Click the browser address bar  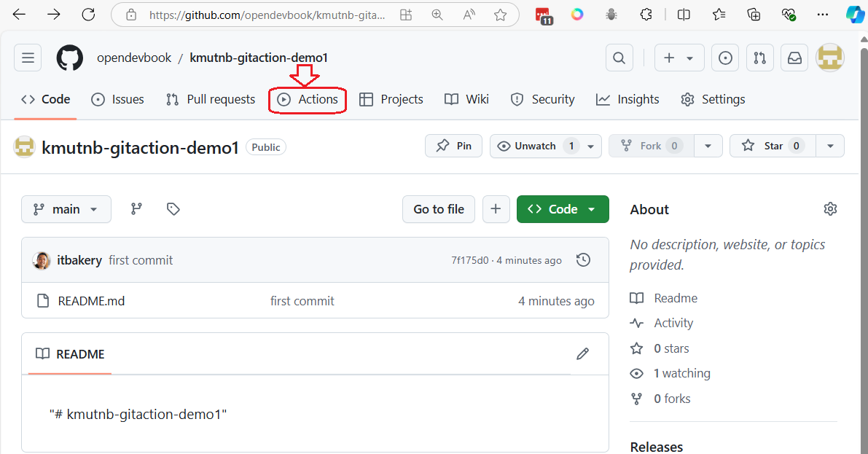266,15
